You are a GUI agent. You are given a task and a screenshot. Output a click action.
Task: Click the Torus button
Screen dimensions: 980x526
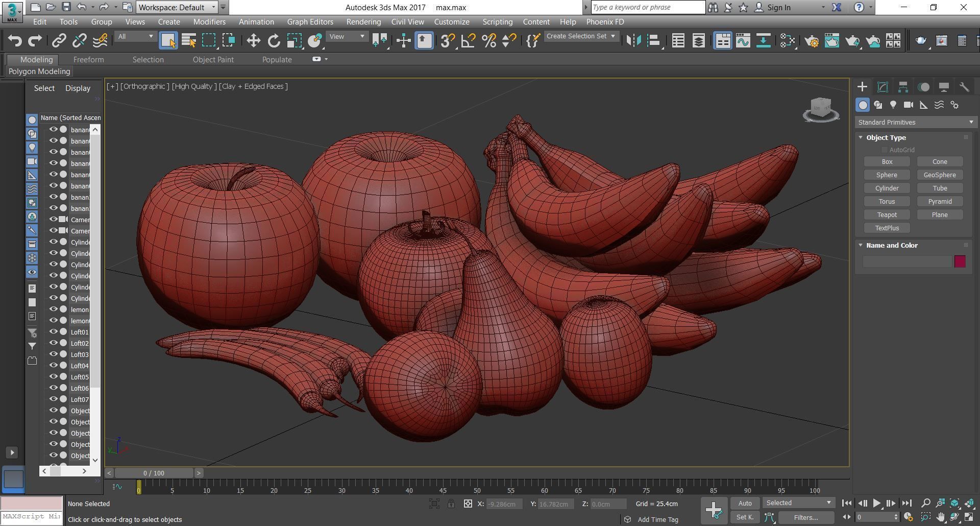point(887,202)
